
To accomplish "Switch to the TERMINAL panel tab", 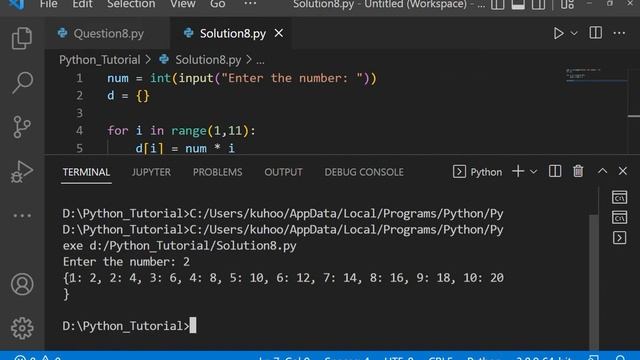I will (x=86, y=172).
